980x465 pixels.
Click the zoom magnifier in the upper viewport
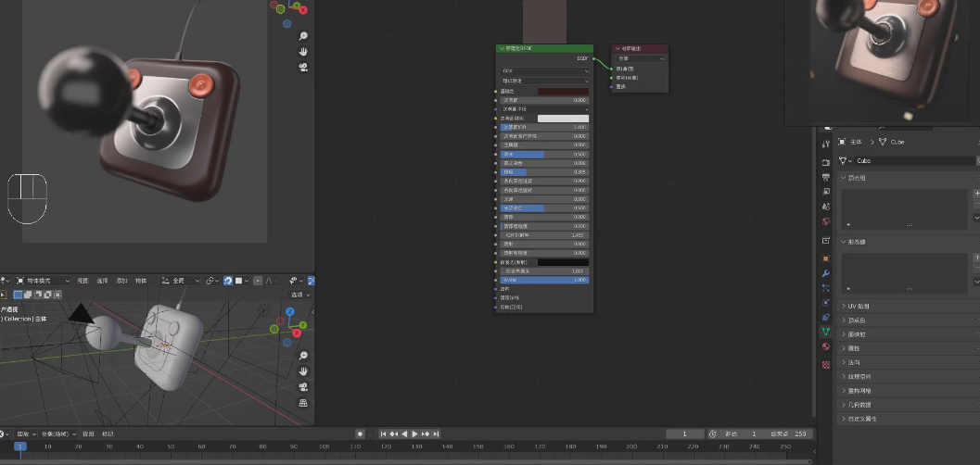(303, 36)
